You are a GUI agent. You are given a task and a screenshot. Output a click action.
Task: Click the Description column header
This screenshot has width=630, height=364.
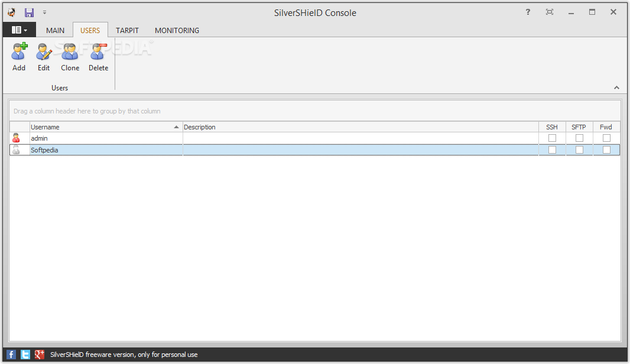coord(361,127)
